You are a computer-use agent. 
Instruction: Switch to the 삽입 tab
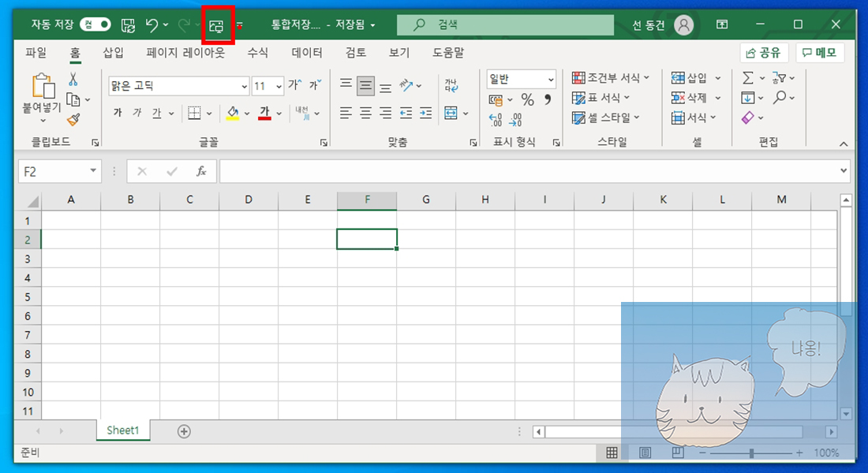click(x=113, y=53)
